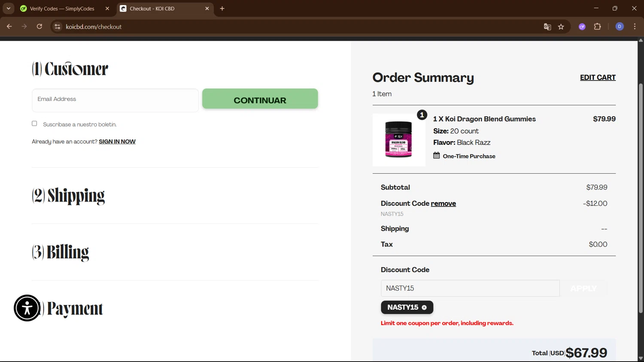Click the $67.99 total amount

[586, 353]
